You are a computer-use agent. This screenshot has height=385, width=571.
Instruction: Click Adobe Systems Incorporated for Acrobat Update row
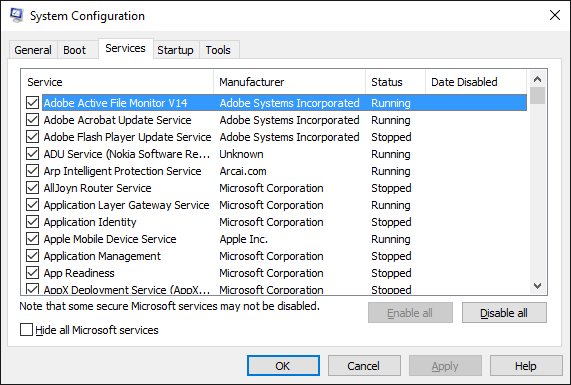click(x=290, y=120)
